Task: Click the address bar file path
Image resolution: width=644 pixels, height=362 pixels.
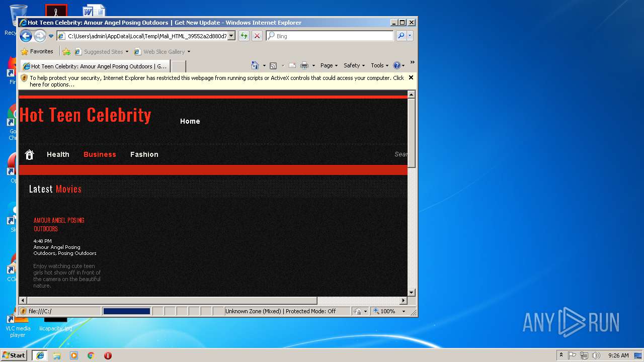Action: (146, 36)
